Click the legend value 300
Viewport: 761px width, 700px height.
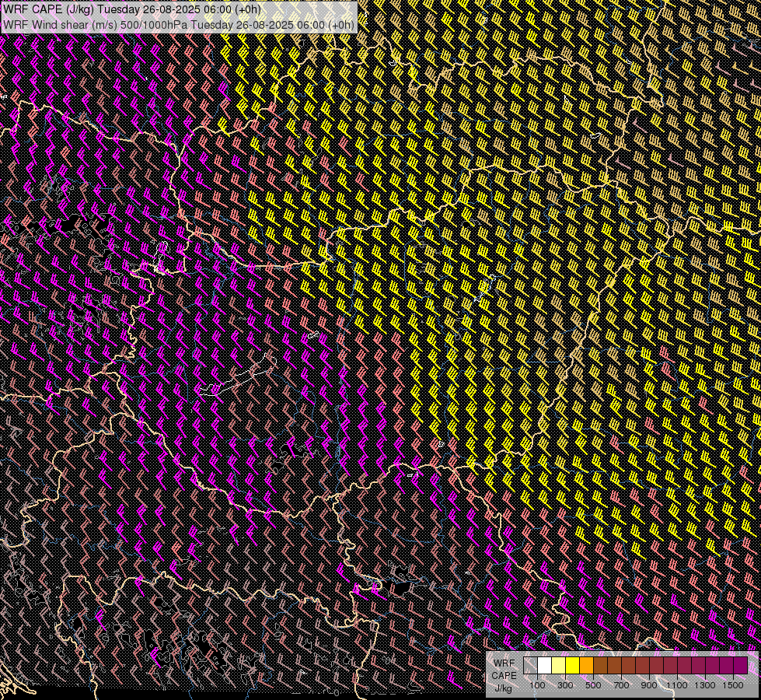pos(565,685)
